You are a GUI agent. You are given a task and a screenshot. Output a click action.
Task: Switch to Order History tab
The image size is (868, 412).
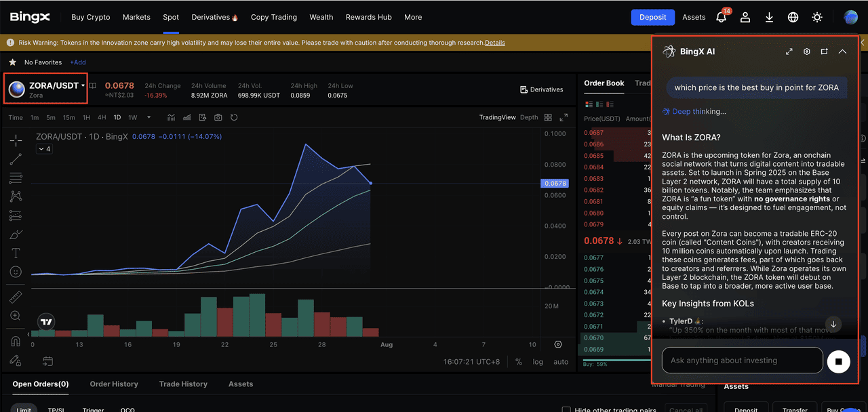(x=114, y=384)
